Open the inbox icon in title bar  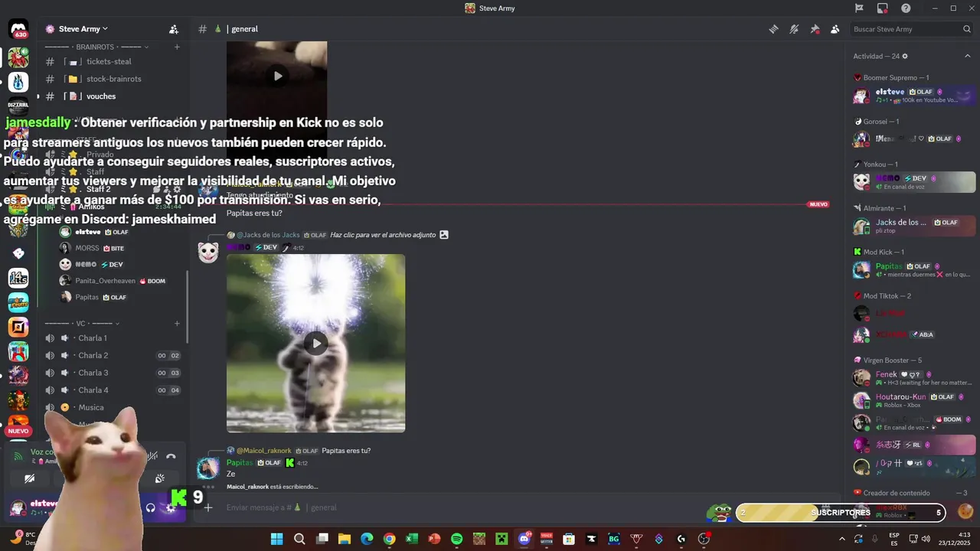point(882,8)
